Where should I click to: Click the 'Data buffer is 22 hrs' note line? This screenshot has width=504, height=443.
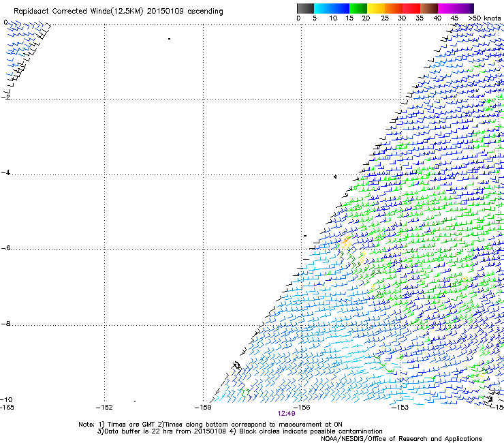[x=240, y=431]
